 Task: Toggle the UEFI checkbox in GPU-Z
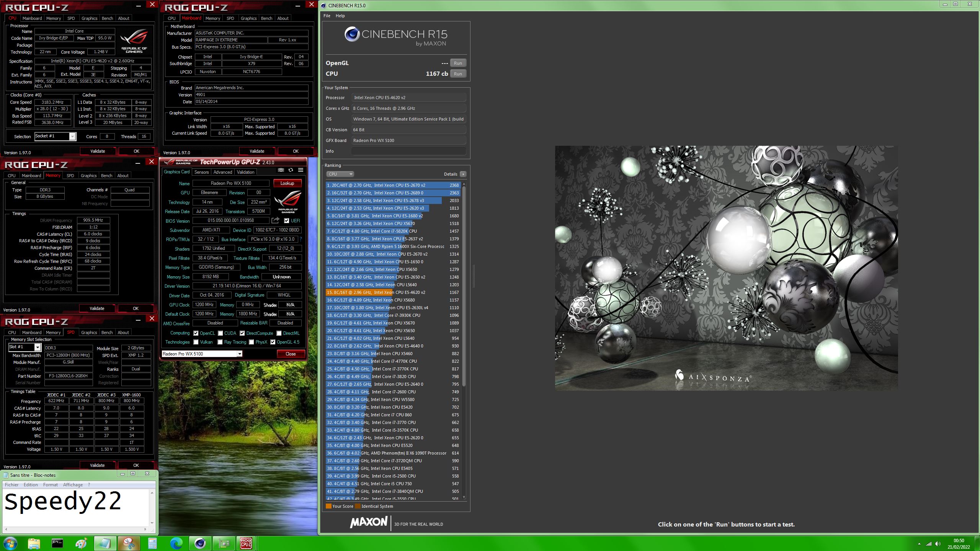286,220
